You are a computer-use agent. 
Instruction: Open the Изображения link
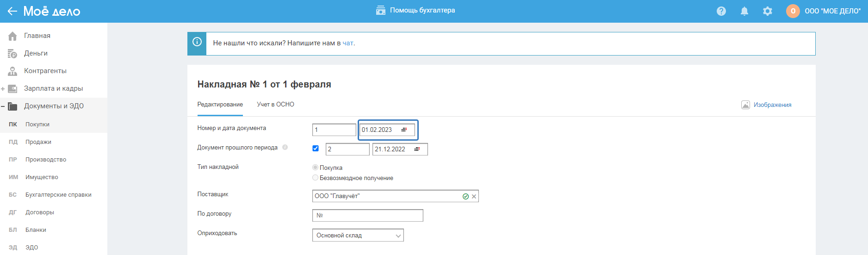click(x=772, y=105)
